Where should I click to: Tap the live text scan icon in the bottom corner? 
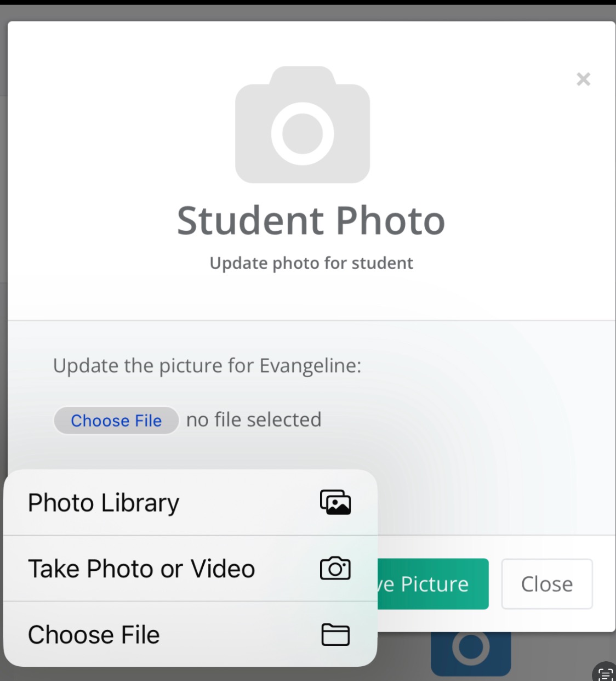point(605,672)
